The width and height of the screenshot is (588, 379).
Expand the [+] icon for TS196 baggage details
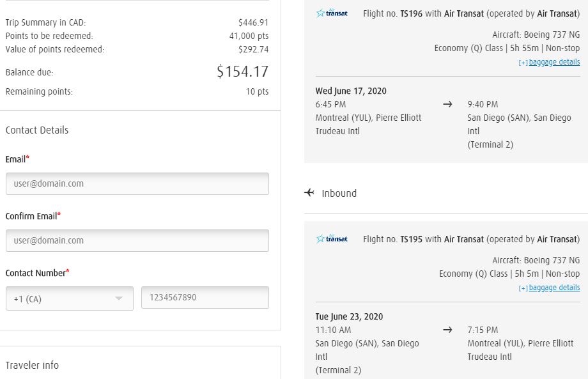[523, 63]
